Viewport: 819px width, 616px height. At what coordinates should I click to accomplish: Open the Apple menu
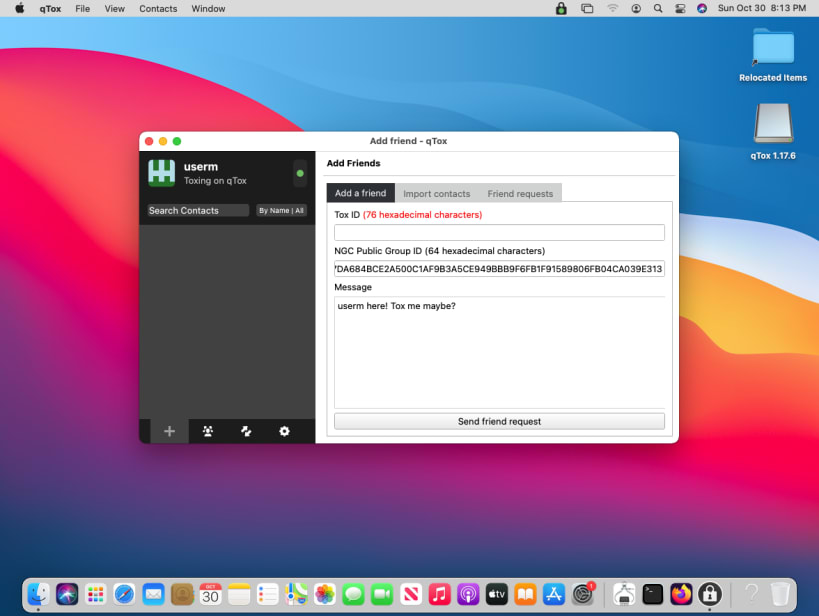pos(19,8)
